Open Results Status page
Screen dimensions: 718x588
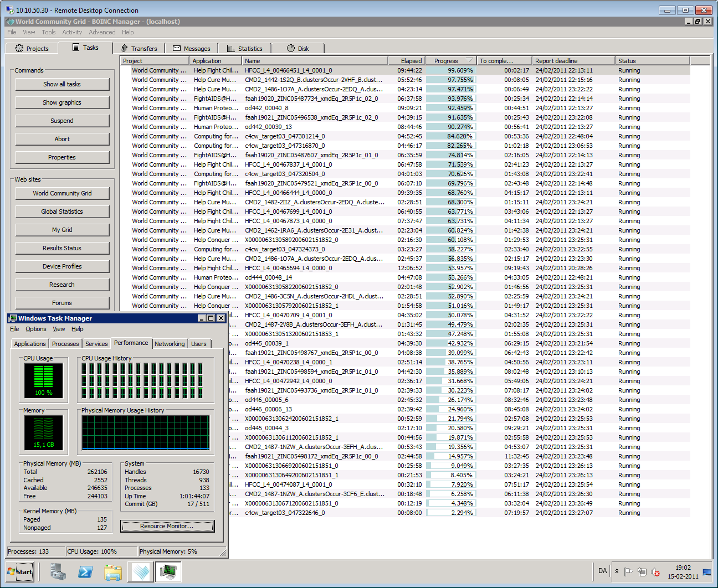[x=62, y=248]
